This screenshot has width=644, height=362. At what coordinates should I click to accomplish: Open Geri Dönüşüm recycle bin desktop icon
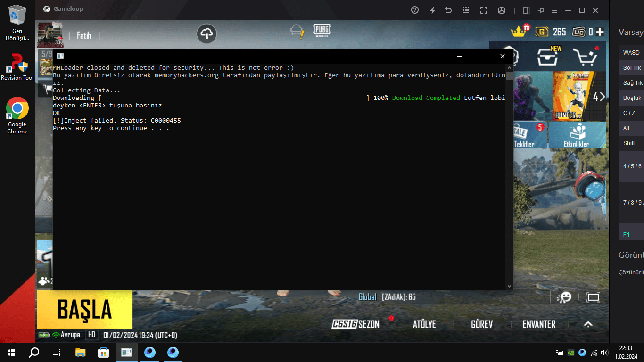pyautogui.click(x=17, y=23)
